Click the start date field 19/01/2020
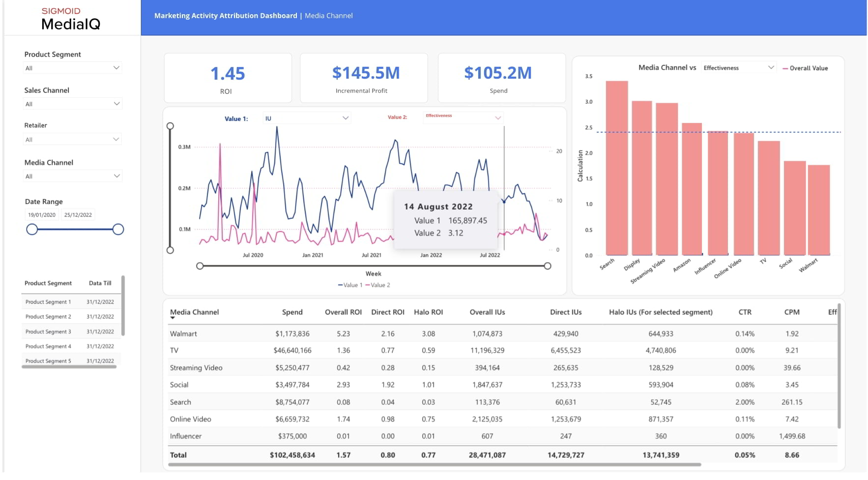Screen dimensions: 868x480 pos(42,215)
